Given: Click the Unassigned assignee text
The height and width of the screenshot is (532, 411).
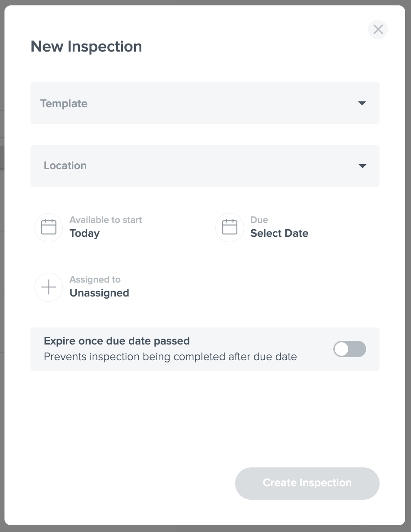Looking at the screenshot, I should coord(100,293).
